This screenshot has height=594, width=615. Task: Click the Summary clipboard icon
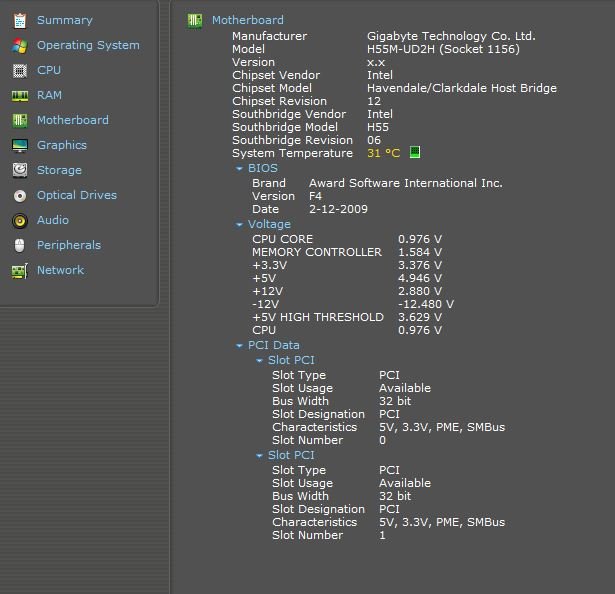point(19,20)
